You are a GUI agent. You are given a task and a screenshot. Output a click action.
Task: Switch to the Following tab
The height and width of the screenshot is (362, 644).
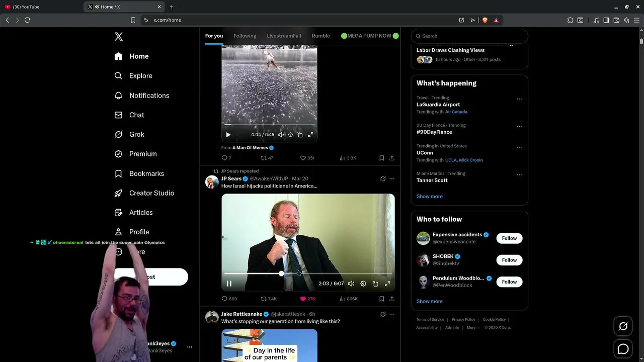click(245, 36)
